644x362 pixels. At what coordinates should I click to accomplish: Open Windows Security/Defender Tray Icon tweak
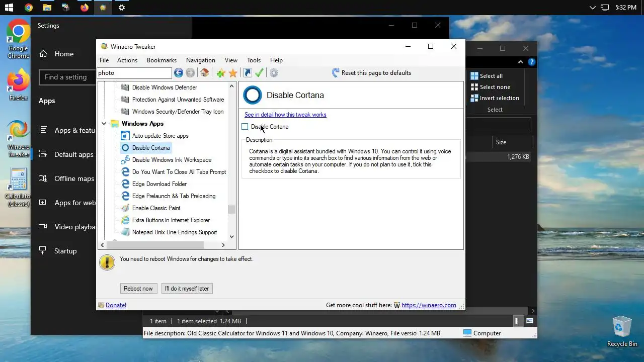point(178,112)
